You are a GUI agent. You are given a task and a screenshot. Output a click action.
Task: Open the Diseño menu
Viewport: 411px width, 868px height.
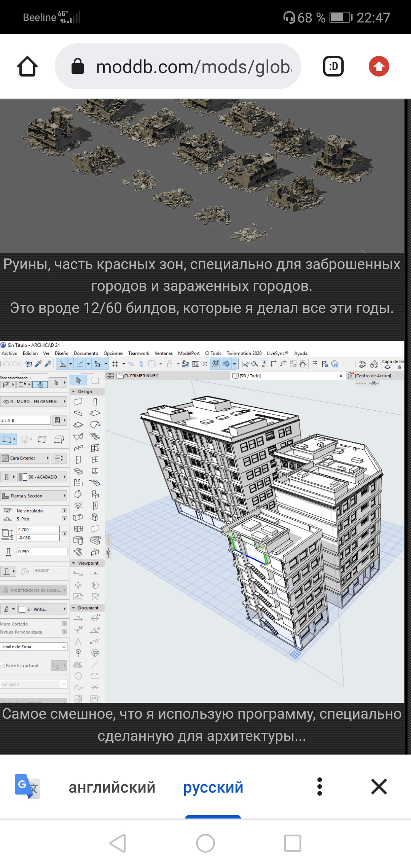[62, 353]
